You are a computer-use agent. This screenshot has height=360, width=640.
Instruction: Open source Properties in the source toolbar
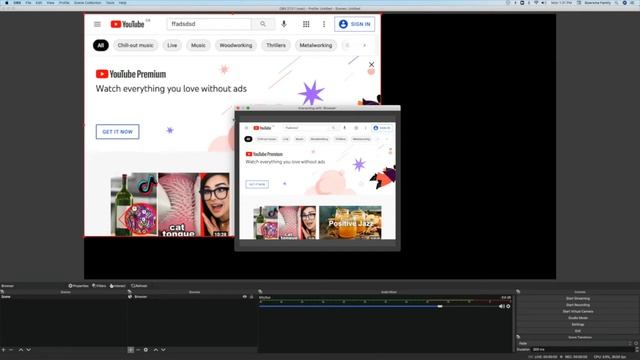pos(78,286)
